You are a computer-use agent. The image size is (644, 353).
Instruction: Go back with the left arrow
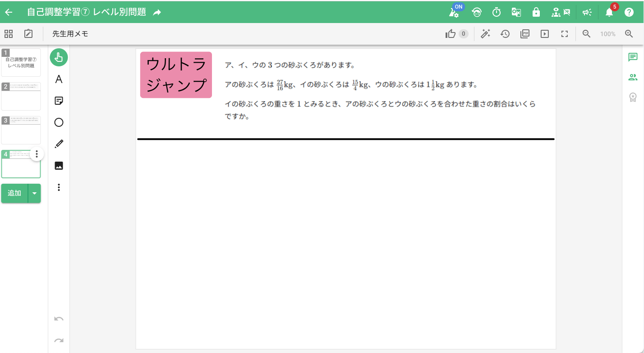pyautogui.click(x=9, y=13)
